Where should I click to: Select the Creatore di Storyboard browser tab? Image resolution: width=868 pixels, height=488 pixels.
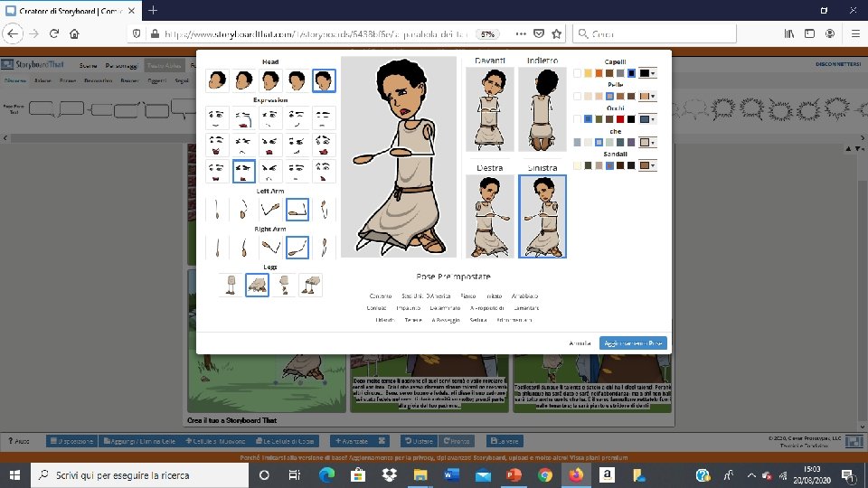(x=71, y=11)
